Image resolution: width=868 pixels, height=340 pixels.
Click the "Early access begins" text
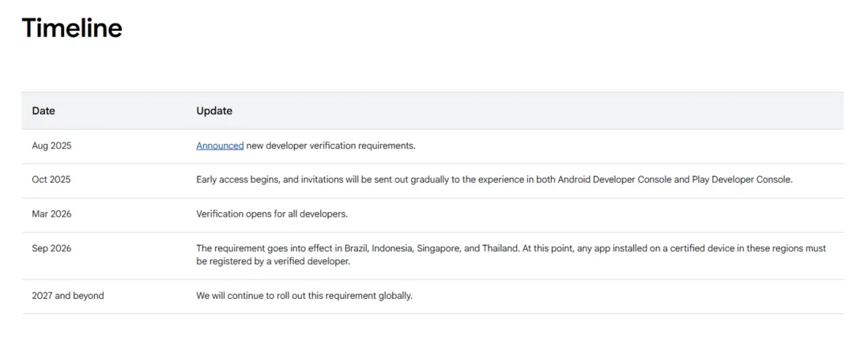237,179
